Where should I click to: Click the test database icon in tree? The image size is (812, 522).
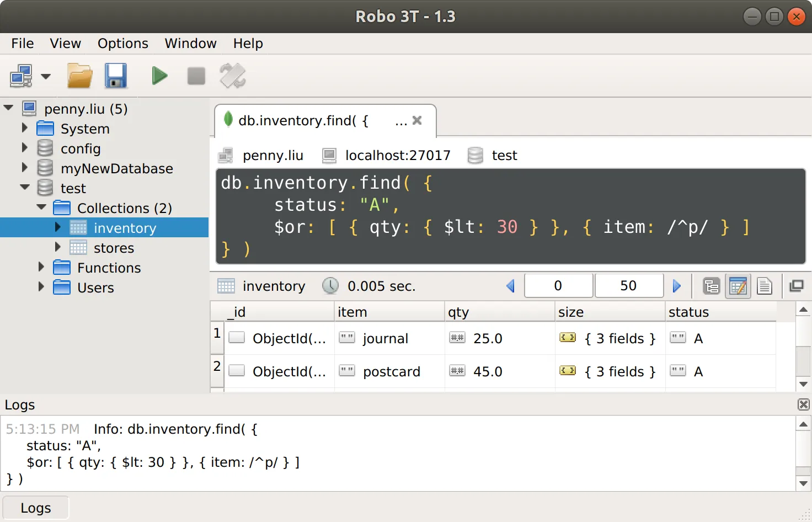click(x=45, y=188)
